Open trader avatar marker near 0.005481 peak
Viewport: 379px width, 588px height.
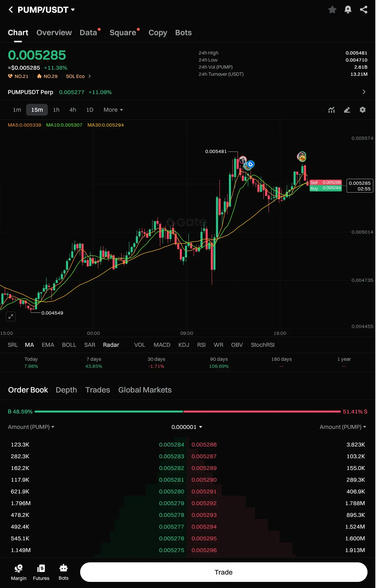pyautogui.click(x=243, y=160)
